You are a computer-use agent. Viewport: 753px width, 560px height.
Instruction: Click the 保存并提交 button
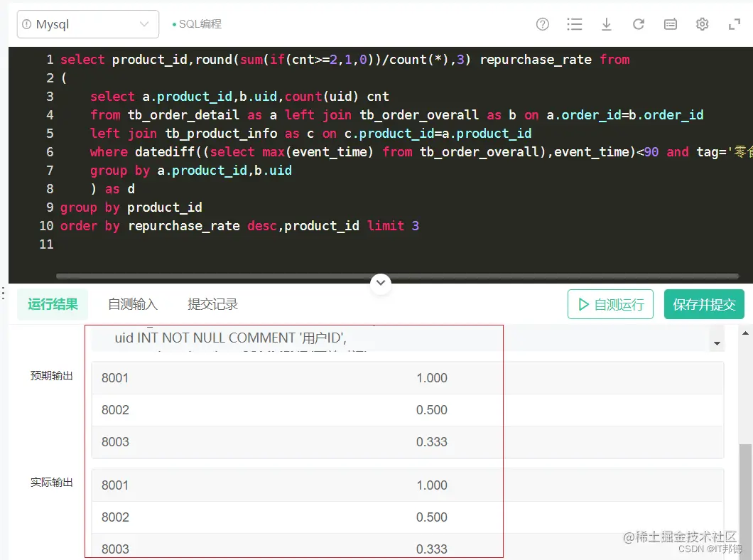tap(704, 304)
